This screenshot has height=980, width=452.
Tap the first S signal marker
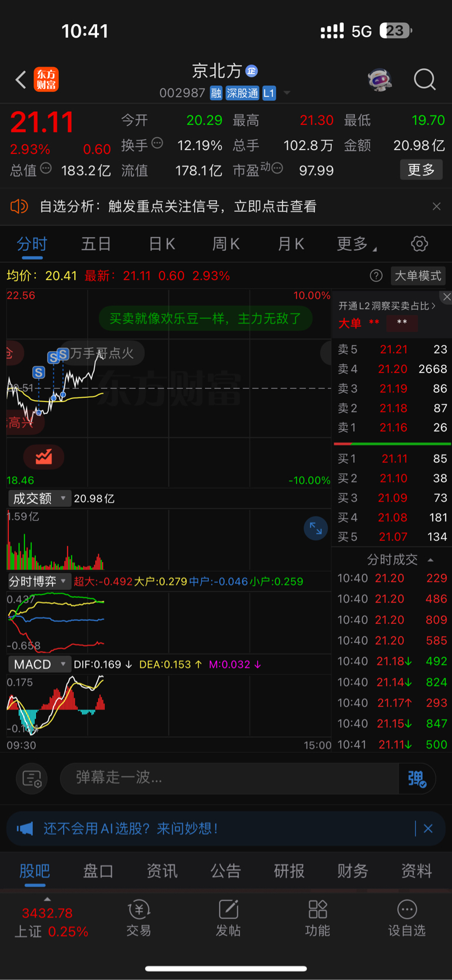coord(39,372)
